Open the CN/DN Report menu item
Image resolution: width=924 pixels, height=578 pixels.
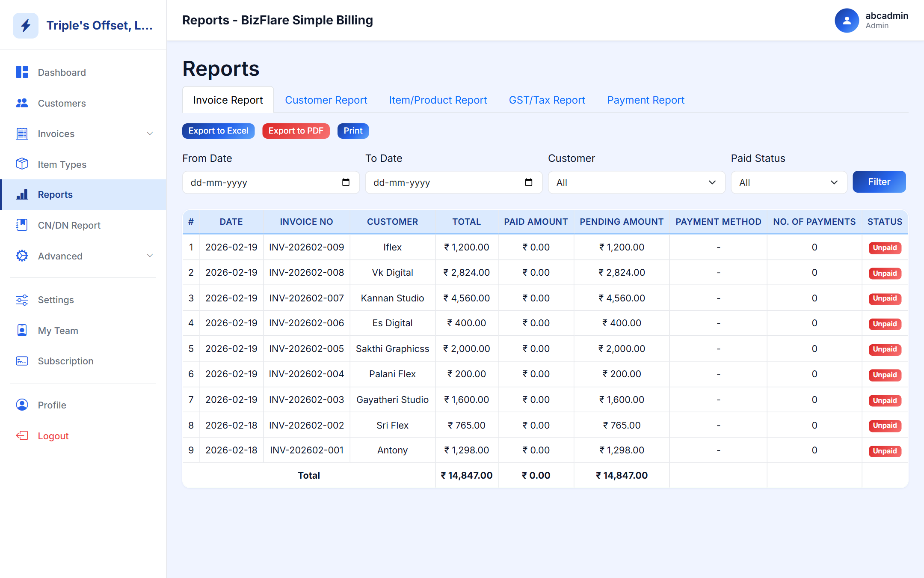83,225
